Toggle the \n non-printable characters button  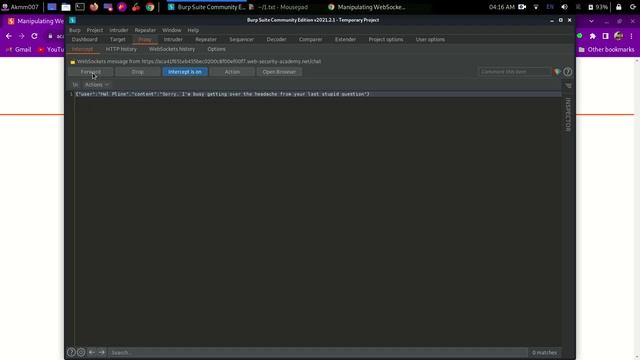75,84
